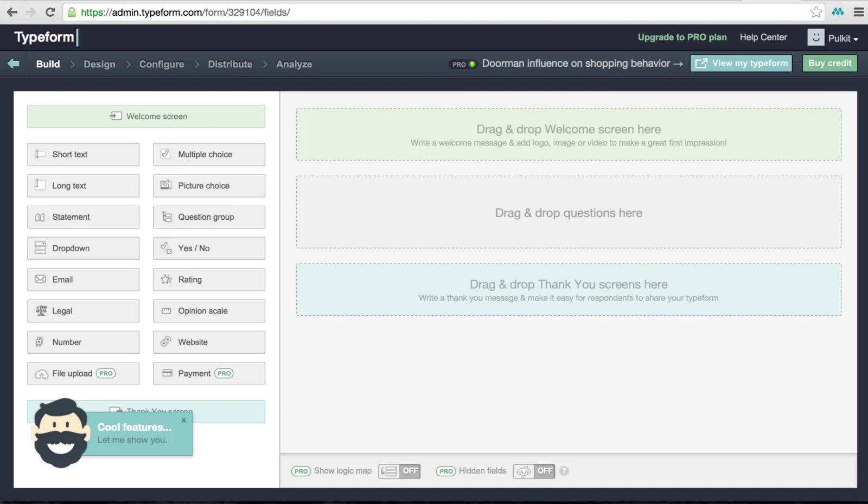
Task: Add a Long text field
Action: tap(83, 186)
